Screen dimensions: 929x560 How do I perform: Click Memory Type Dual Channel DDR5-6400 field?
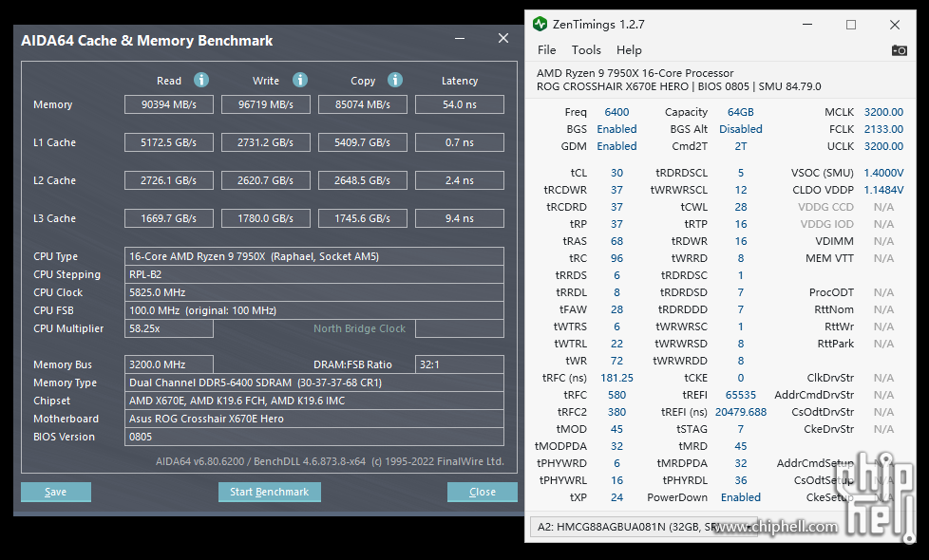[314, 383]
